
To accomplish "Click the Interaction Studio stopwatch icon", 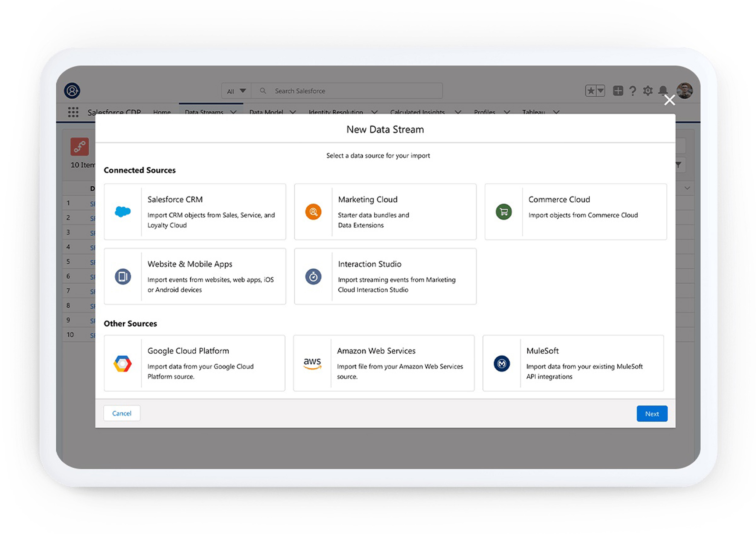I will point(313,277).
